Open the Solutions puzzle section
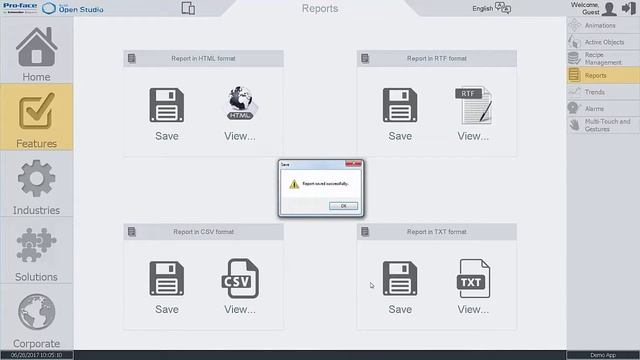This screenshot has height=360, width=640. pyautogui.click(x=36, y=250)
